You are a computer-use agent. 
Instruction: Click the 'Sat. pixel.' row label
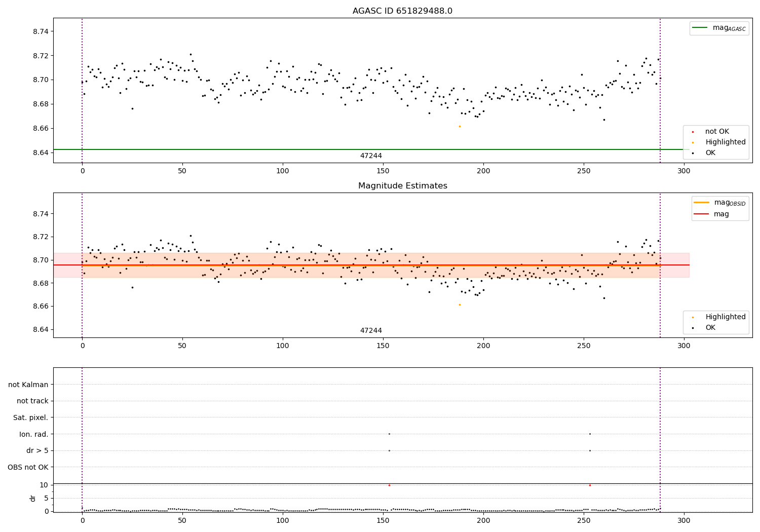click(x=31, y=418)
